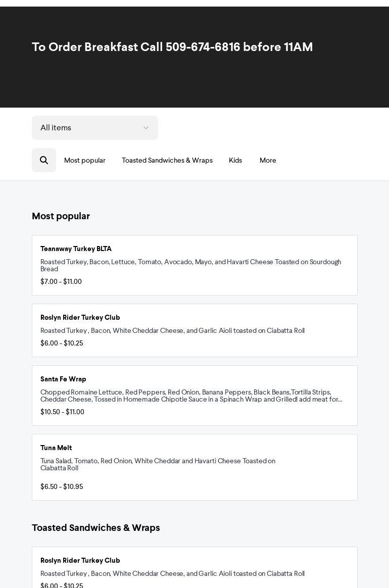Open the Teanaway Turkey BLTA item

click(x=194, y=265)
